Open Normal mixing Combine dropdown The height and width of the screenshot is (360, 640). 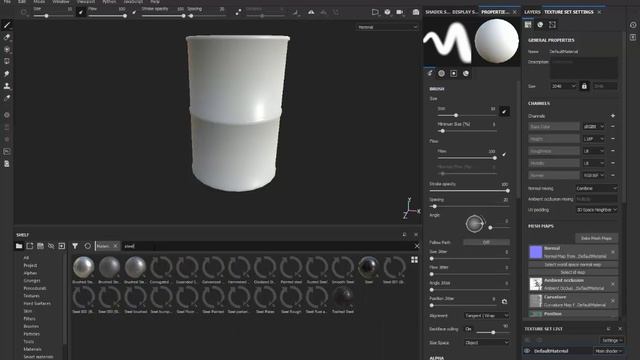point(596,188)
